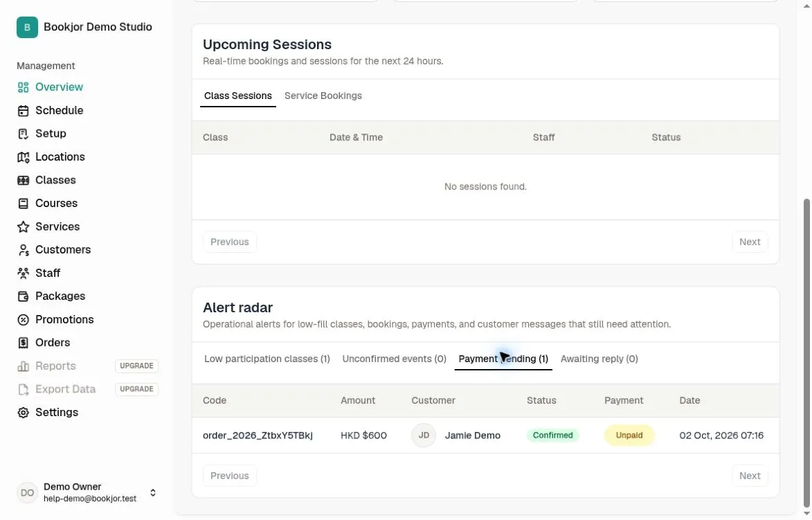Click the Payment column header
This screenshot has height=520, width=812.
pos(624,401)
